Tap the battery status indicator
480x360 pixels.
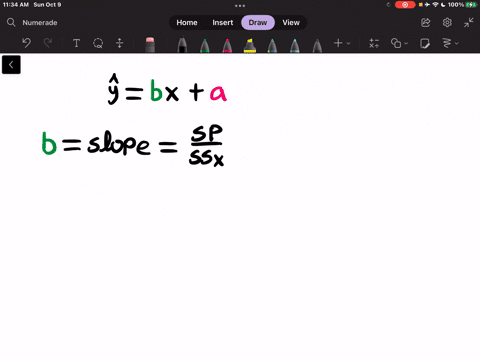[x=471, y=5]
